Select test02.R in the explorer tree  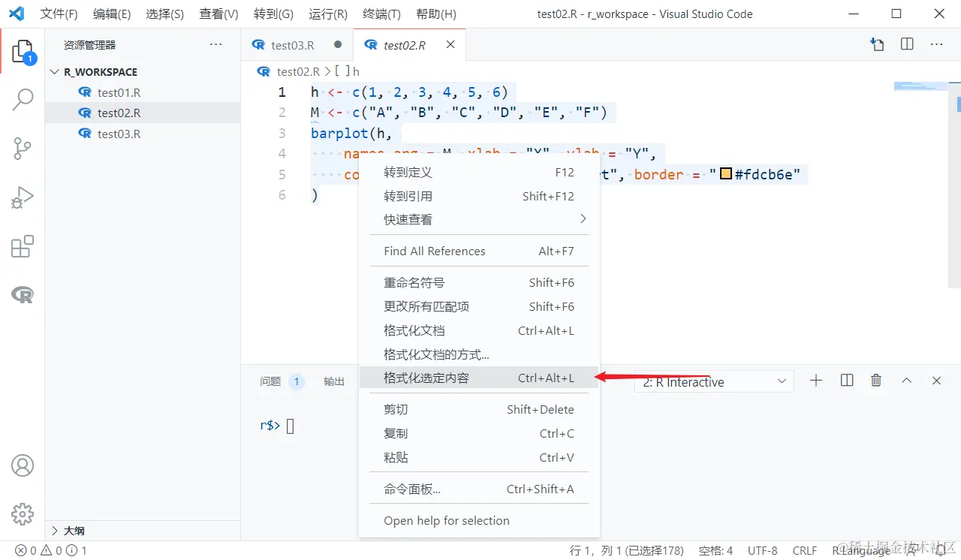coord(143,113)
